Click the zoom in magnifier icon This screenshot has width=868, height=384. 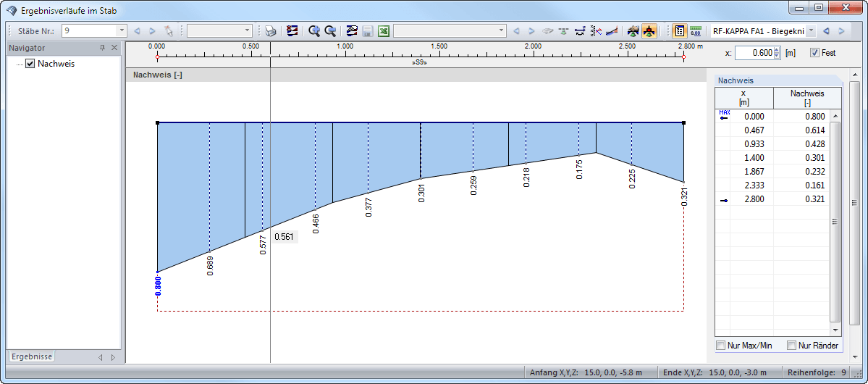pos(314,31)
